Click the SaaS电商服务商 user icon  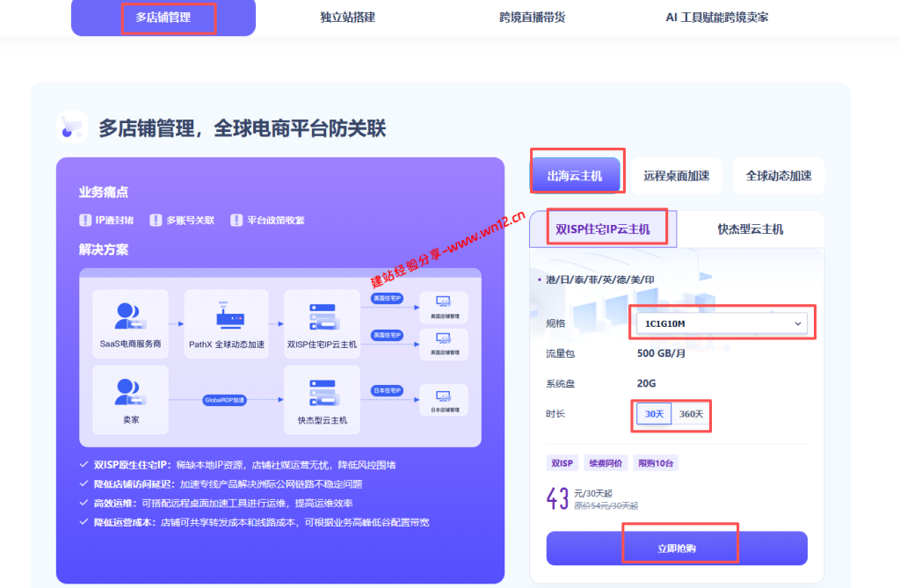click(x=130, y=316)
